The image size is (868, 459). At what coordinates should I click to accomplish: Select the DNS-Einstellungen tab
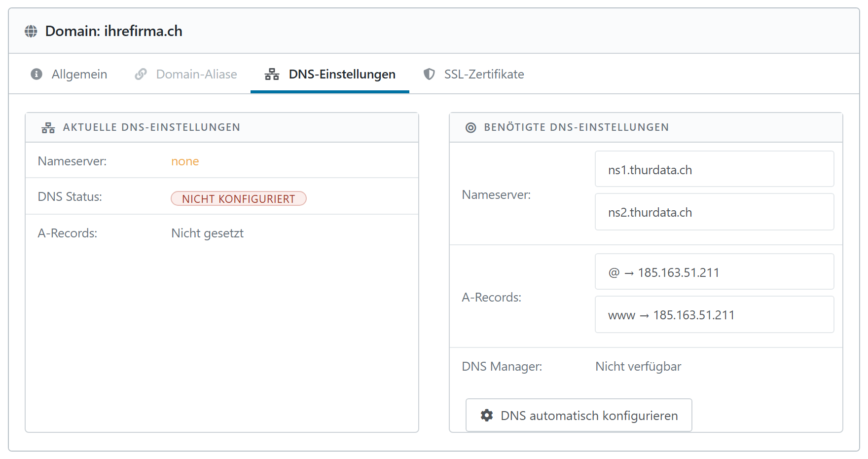pyautogui.click(x=330, y=74)
